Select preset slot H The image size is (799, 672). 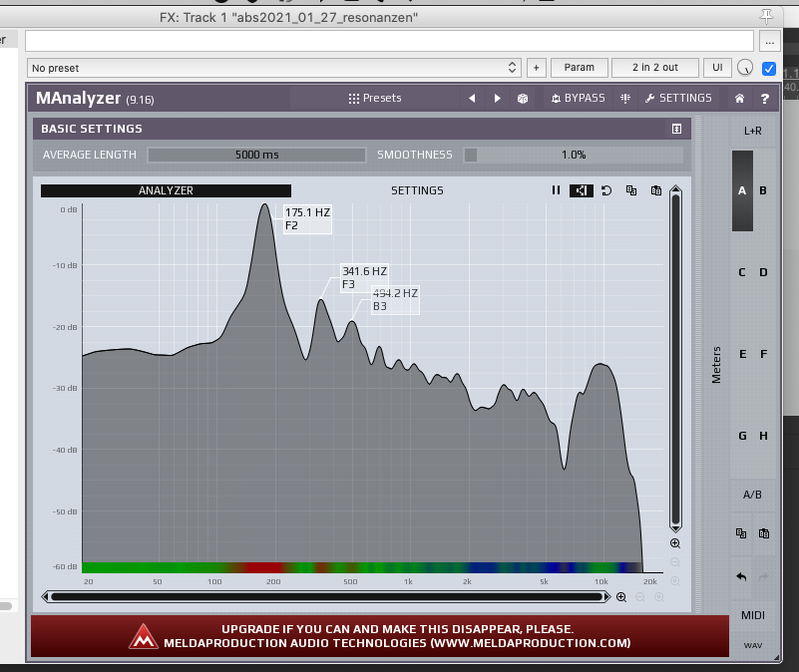[x=763, y=436]
